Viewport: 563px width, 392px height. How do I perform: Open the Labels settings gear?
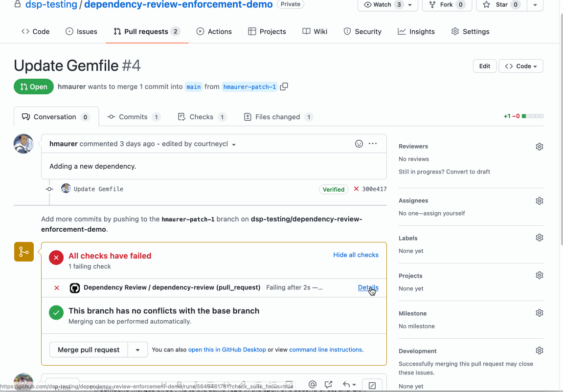click(x=539, y=238)
